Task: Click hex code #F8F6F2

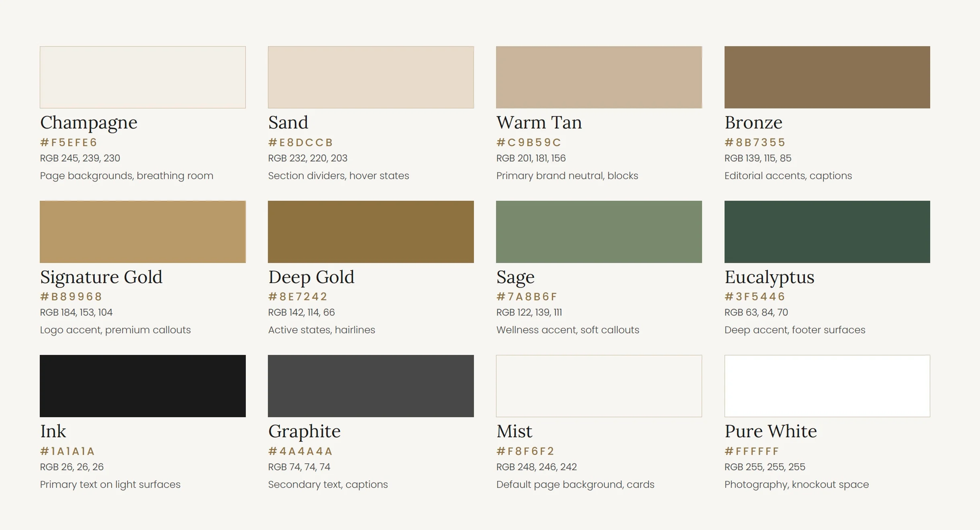Action: (525, 451)
